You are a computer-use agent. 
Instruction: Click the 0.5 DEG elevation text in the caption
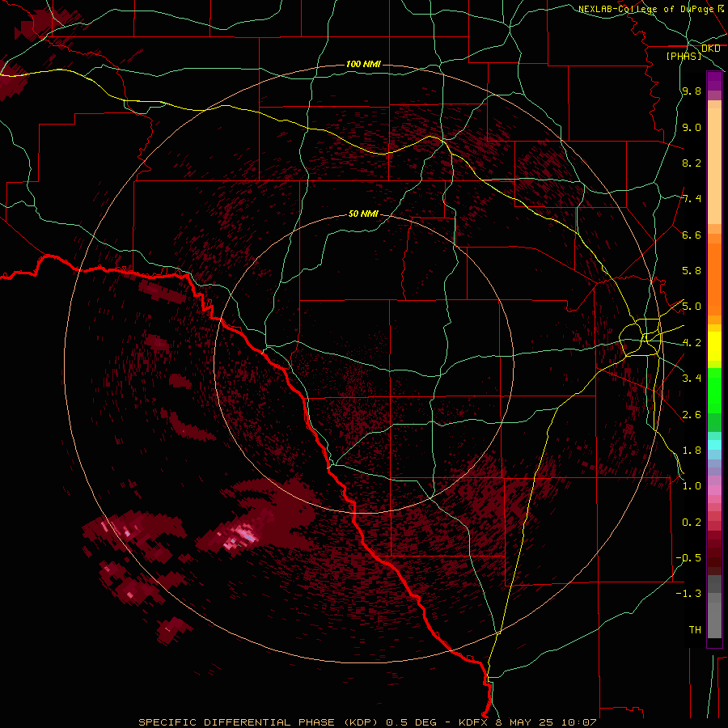pyautogui.click(x=412, y=722)
